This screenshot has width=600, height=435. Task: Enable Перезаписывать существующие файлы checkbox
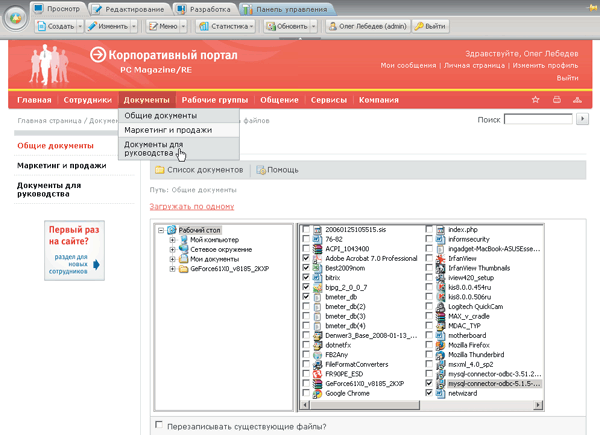pos(159,425)
